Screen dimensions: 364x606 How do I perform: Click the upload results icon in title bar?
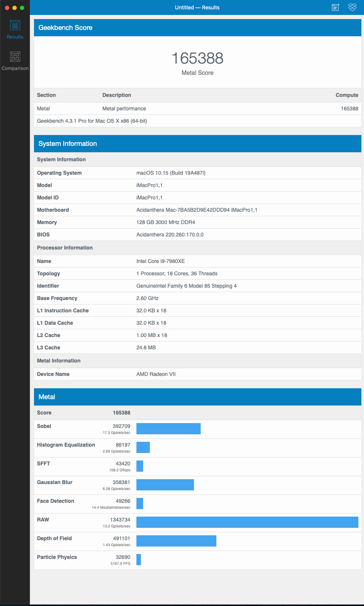[x=336, y=7]
